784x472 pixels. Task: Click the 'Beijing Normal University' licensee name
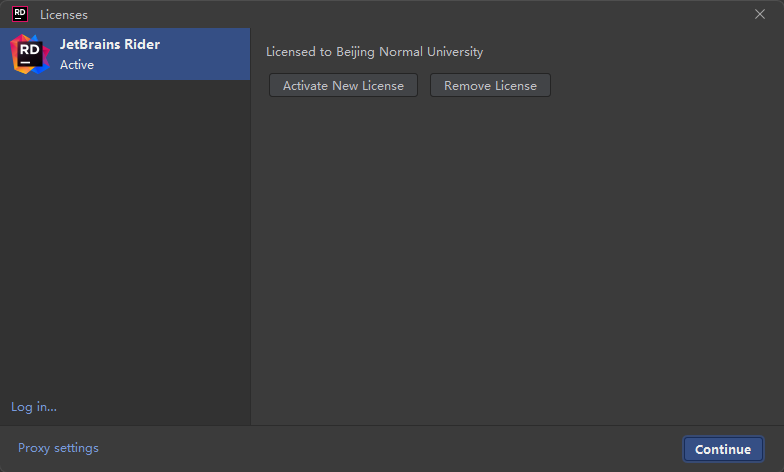click(409, 52)
